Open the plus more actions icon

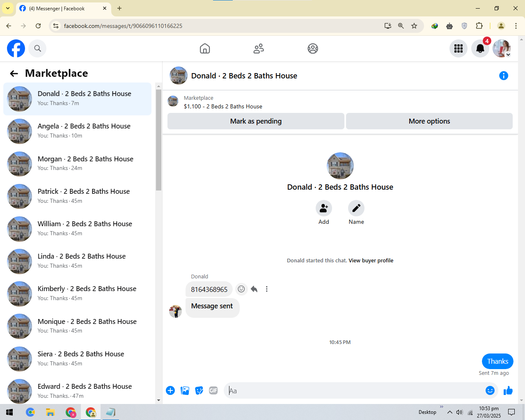click(x=170, y=390)
